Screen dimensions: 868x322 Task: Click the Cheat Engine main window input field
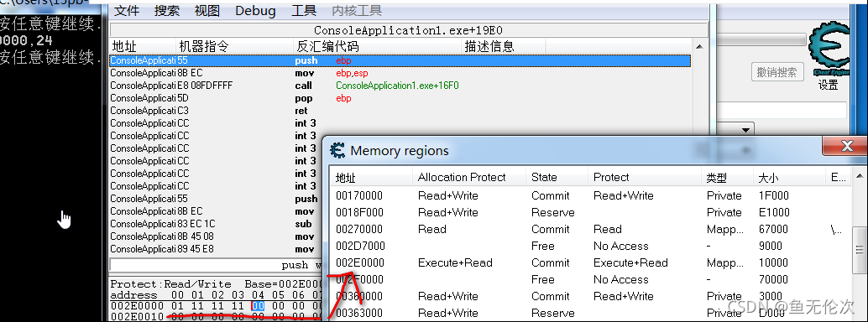pyautogui.click(x=781, y=110)
